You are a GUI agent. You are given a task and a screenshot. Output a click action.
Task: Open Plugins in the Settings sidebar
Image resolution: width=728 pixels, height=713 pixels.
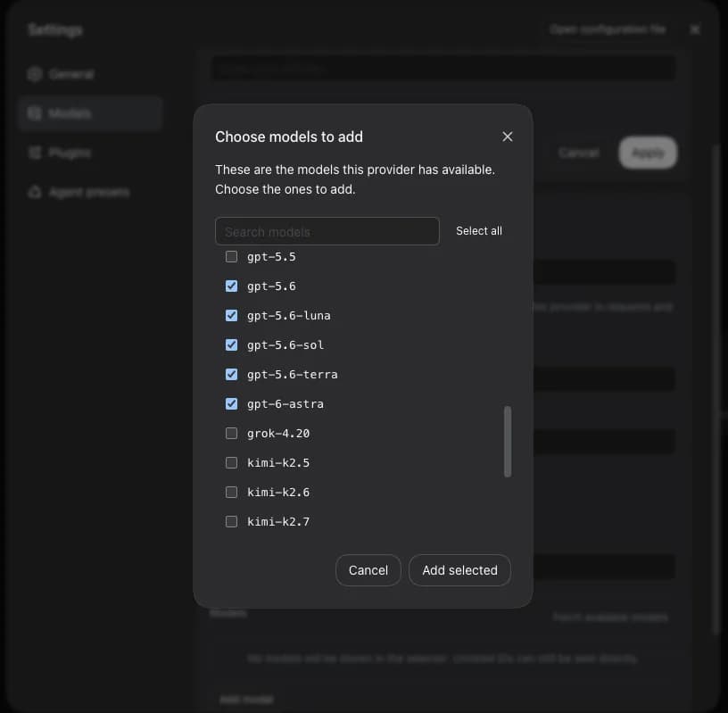coord(90,153)
